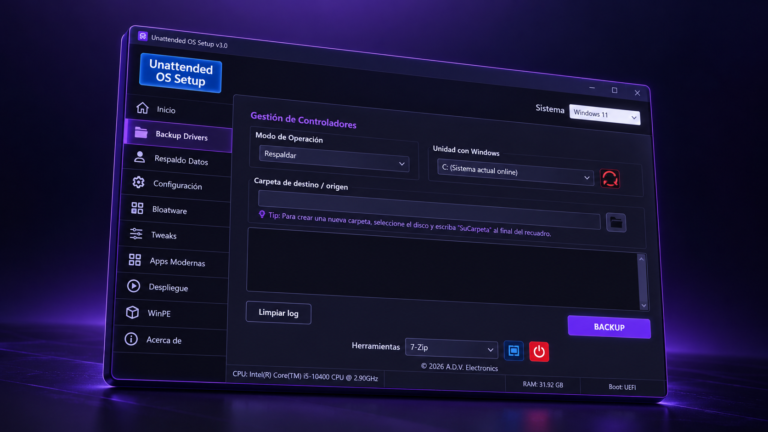The width and height of the screenshot is (768, 432).
Task: Click the Backup Drivers folder icon
Action: click(141, 132)
